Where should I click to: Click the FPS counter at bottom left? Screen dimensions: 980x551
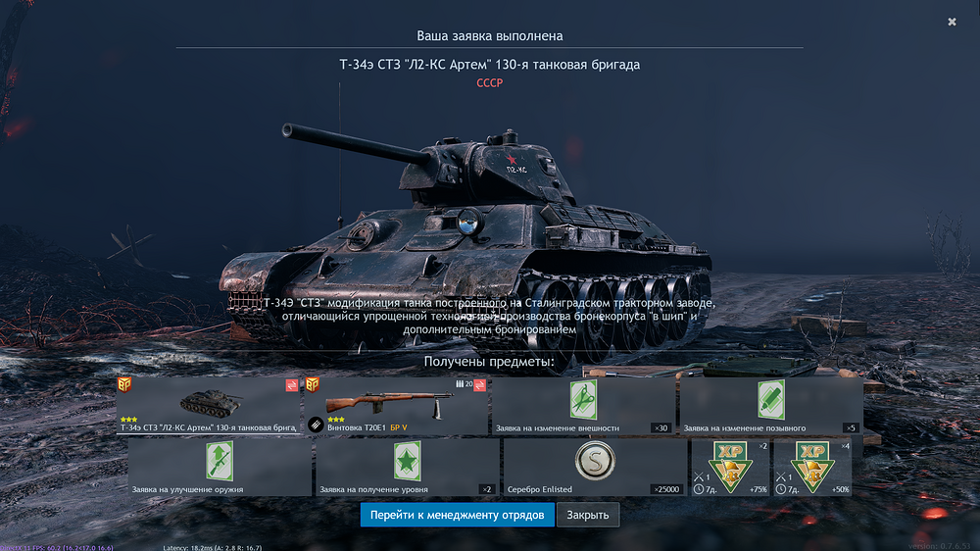click(57, 548)
